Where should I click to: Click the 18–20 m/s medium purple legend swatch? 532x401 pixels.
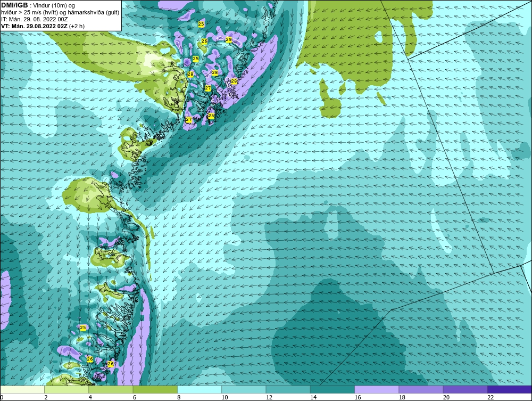coord(421,389)
